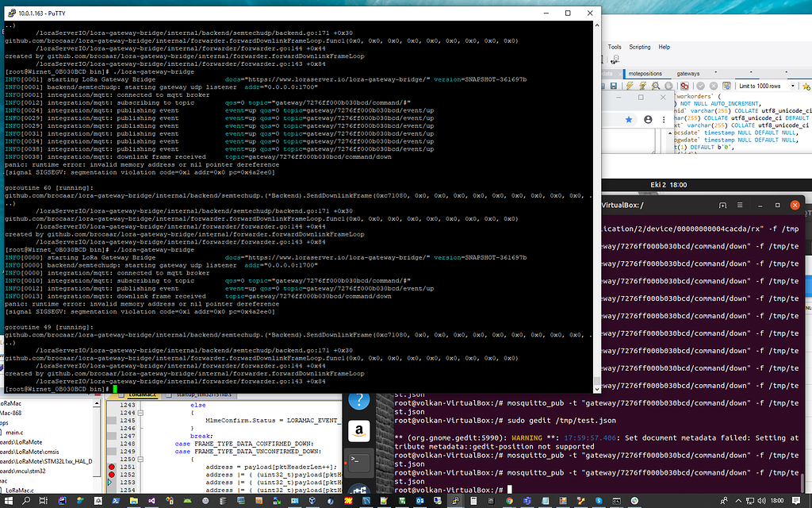Open File Explorer from the Windows taskbar
This screenshot has width=812, height=508.
pyautogui.click(x=133, y=501)
